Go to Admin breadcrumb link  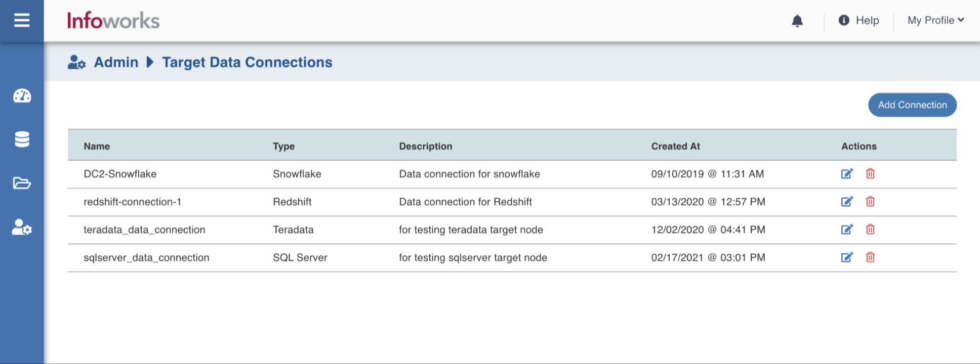click(116, 62)
